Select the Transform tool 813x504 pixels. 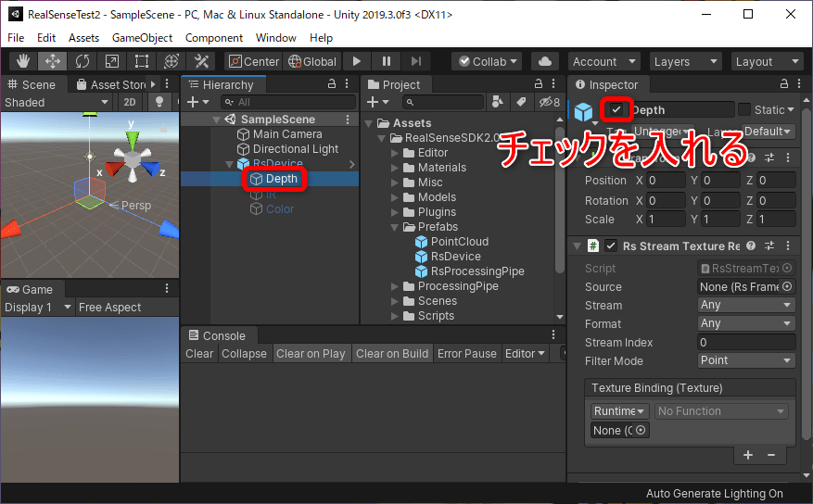171,62
